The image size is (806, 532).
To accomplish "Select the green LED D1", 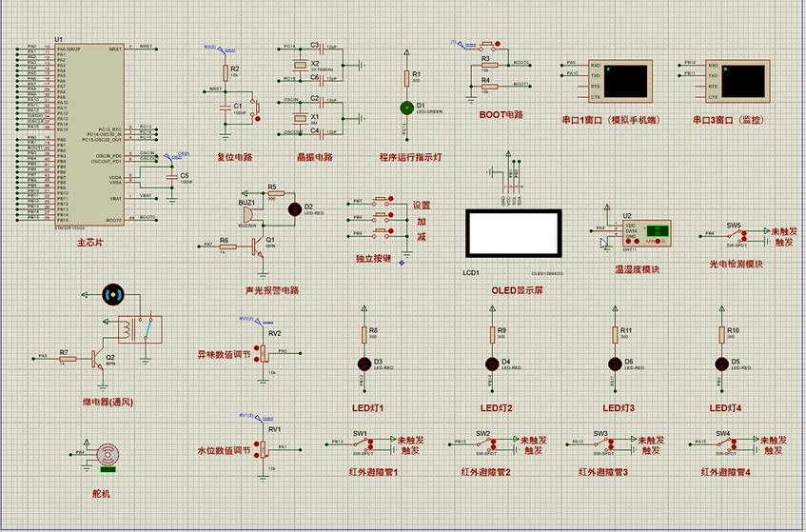I will click(x=406, y=108).
